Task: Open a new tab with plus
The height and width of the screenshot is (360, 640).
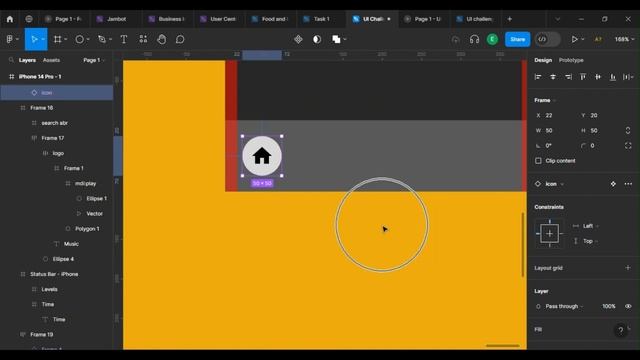Action: (509, 19)
